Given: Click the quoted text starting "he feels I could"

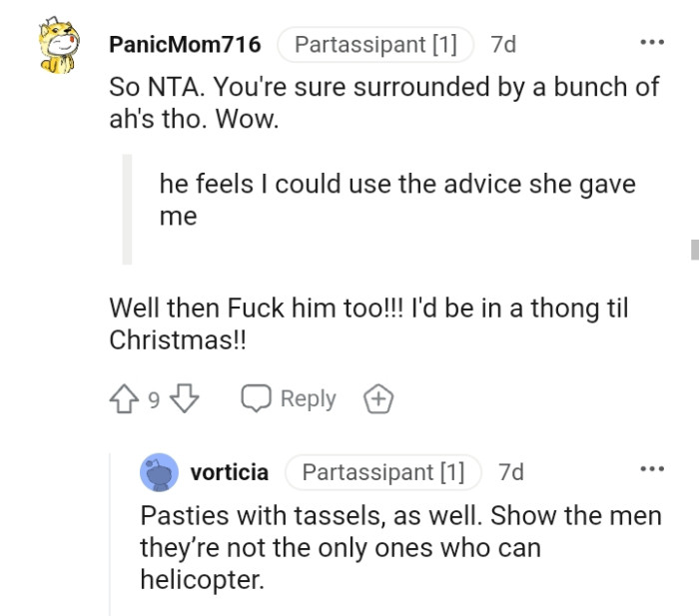Looking at the screenshot, I should click(396, 200).
